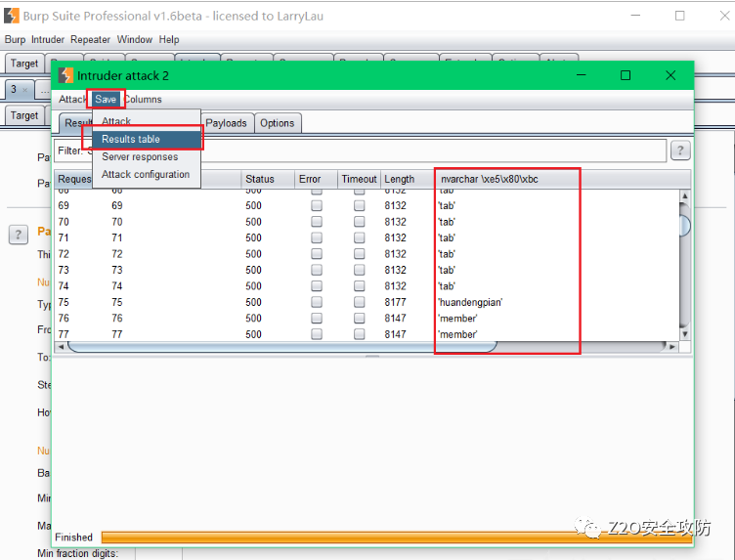Select the Intruder sub-tab Target in main window
Screen dimensions: 735x560
click(24, 115)
